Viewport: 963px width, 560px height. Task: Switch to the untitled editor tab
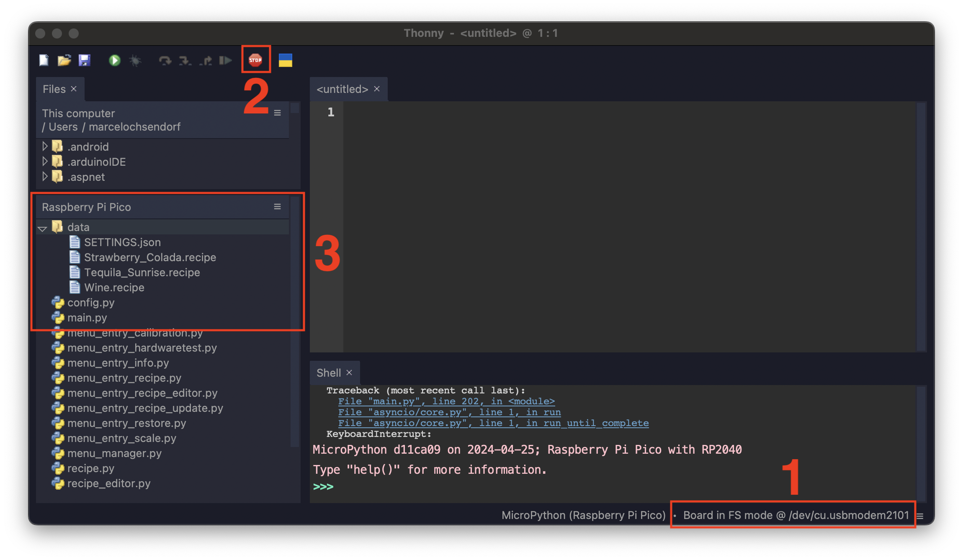click(x=342, y=89)
